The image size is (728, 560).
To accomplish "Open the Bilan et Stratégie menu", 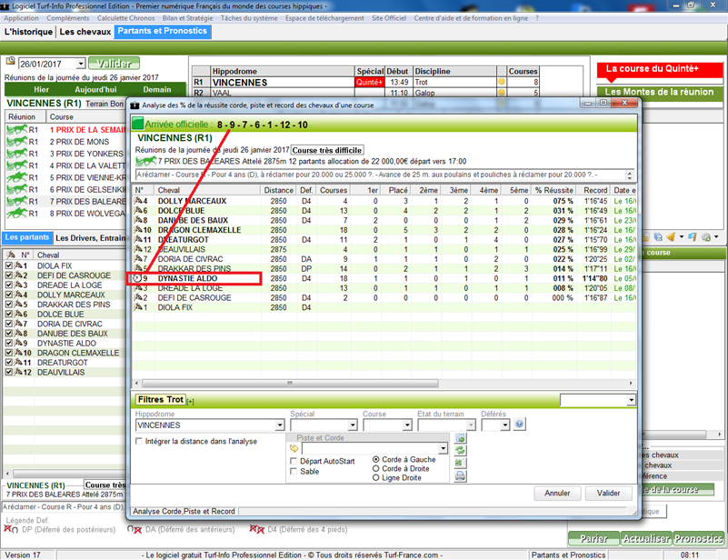I will (x=187, y=18).
